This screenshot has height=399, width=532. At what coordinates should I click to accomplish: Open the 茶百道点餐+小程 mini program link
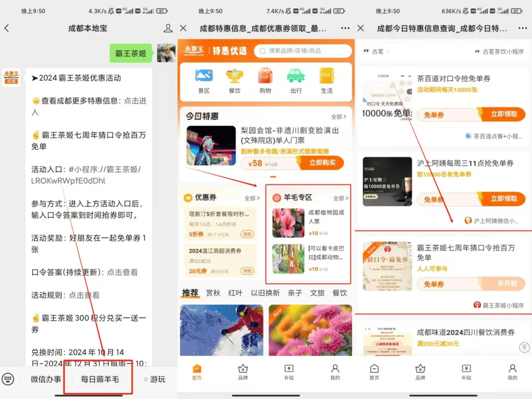[494, 136]
